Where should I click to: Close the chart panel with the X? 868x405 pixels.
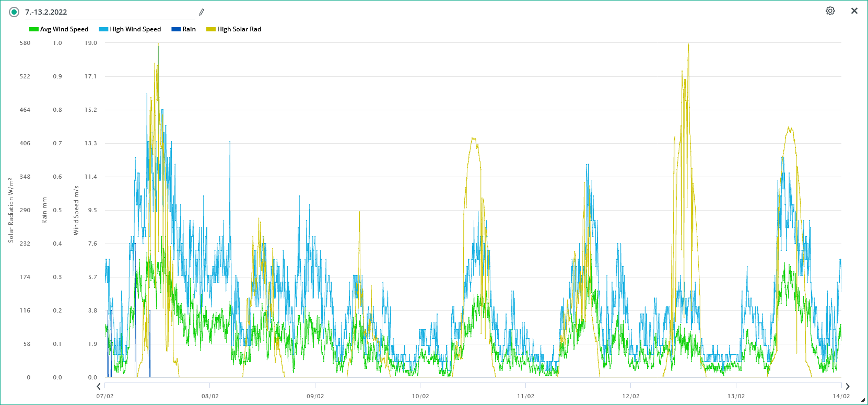click(x=854, y=11)
